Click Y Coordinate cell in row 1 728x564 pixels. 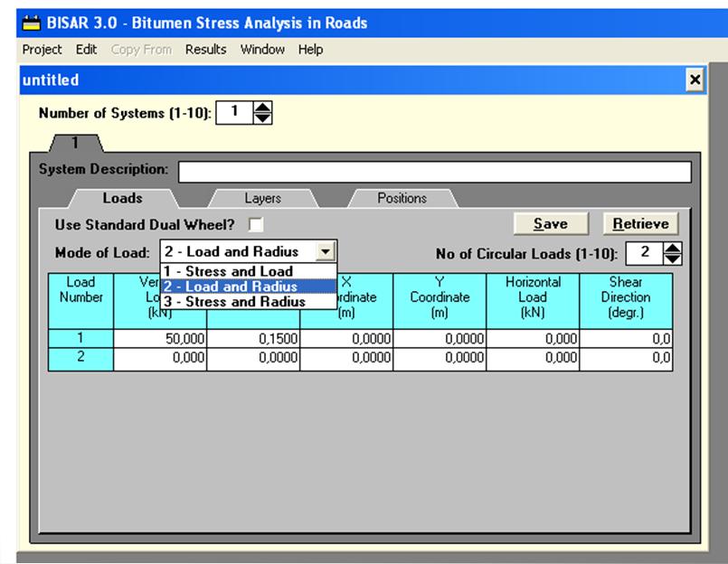pos(440,339)
